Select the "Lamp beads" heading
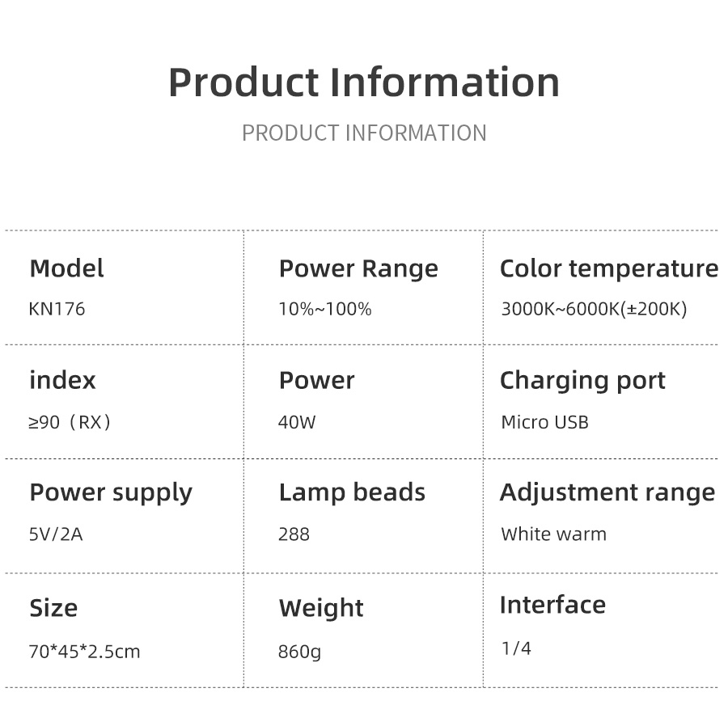 [352, 492]
